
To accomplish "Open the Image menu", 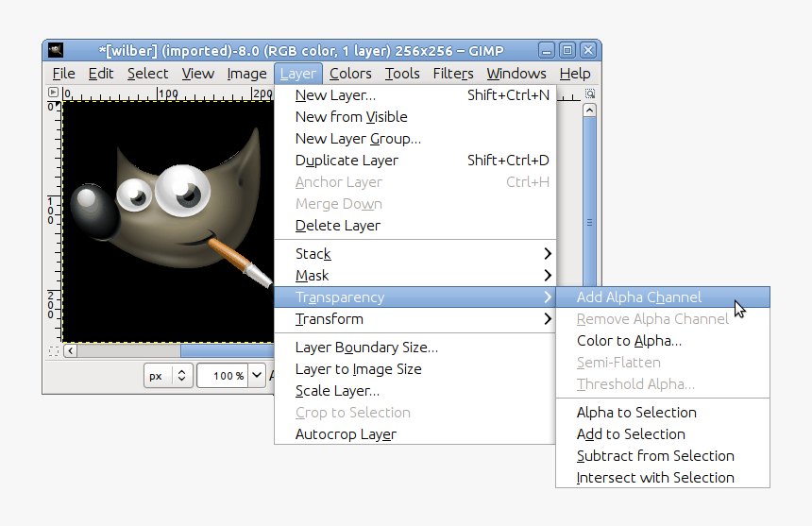I will pyautogui.click(x=246, y=74).
